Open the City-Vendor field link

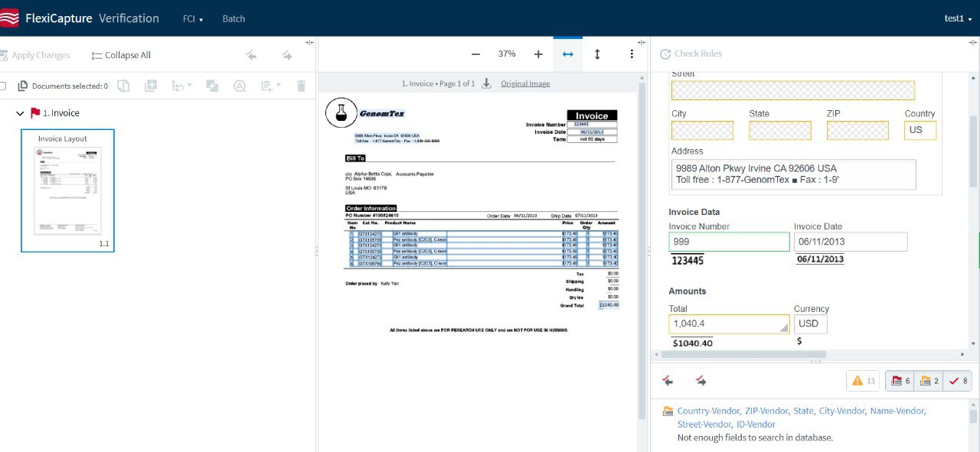coord(841,411)
